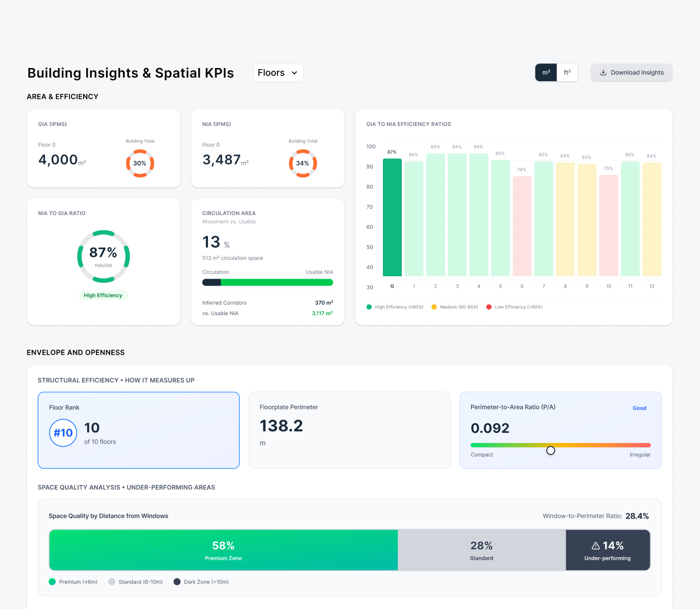The height and width of the screenshot is (609, 700).
Task: Expand the Space Quality by Distance section
Action: click(108, 516)
